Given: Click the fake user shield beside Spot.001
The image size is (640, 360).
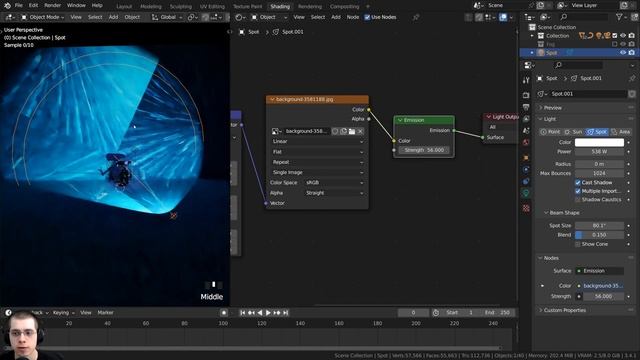Looking at the screenshot, I should tap(632, 94).
